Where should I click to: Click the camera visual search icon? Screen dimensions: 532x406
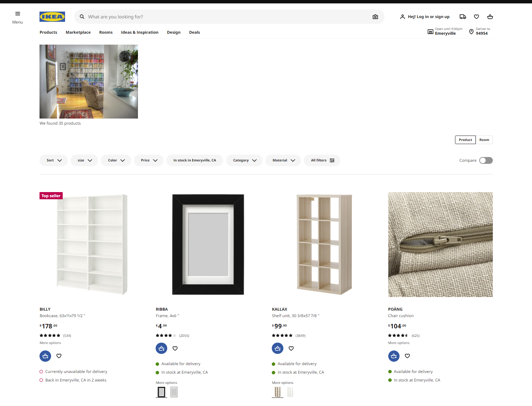pyautogui.click(x=375, y=17)
